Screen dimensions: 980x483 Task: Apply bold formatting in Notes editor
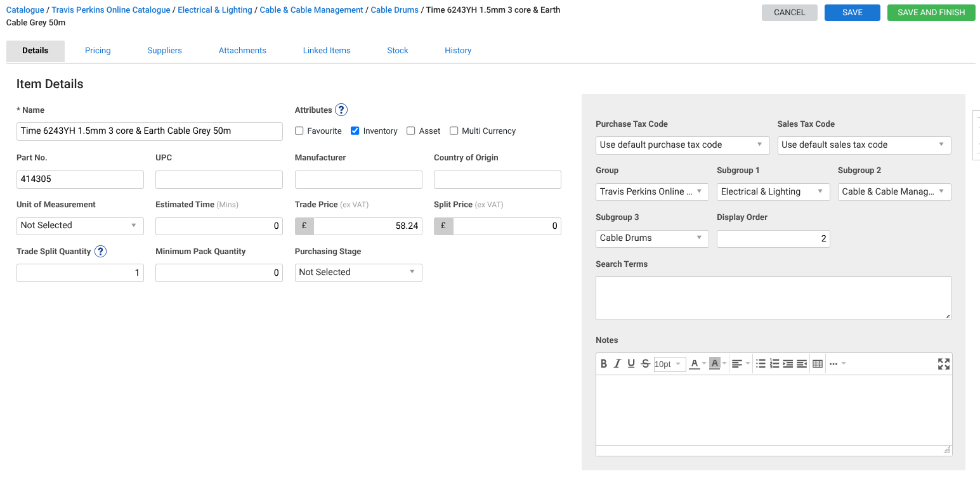coord(603,364)
